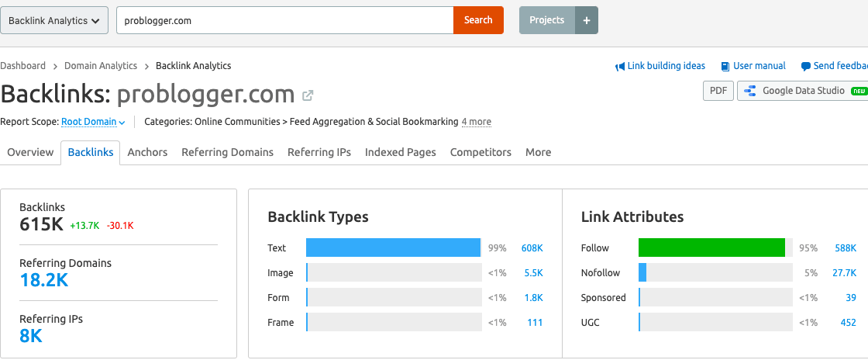This screenshot has height=360, width=868.
Task: Click the Sponsored attribute label
Action: click(x=604, y=298)
